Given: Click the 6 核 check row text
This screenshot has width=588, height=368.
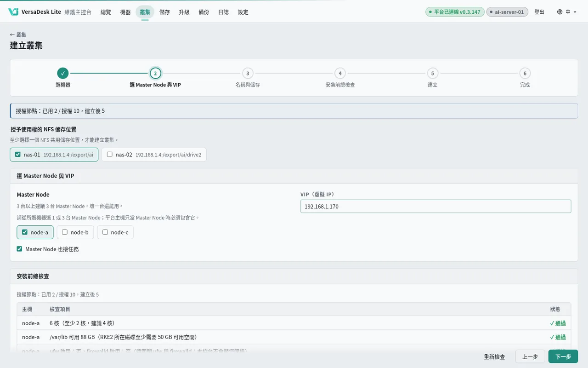Looking at the screenshot, I should click(82, 323).
